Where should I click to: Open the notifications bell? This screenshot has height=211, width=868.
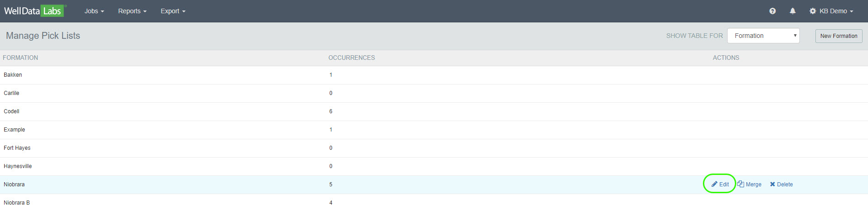point(793,11)
